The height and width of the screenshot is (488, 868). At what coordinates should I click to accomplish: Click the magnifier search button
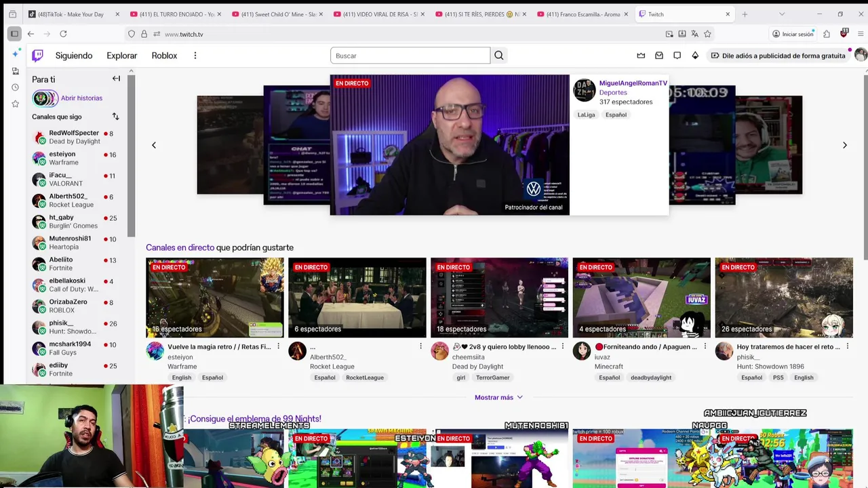click(x=499, y=56)
